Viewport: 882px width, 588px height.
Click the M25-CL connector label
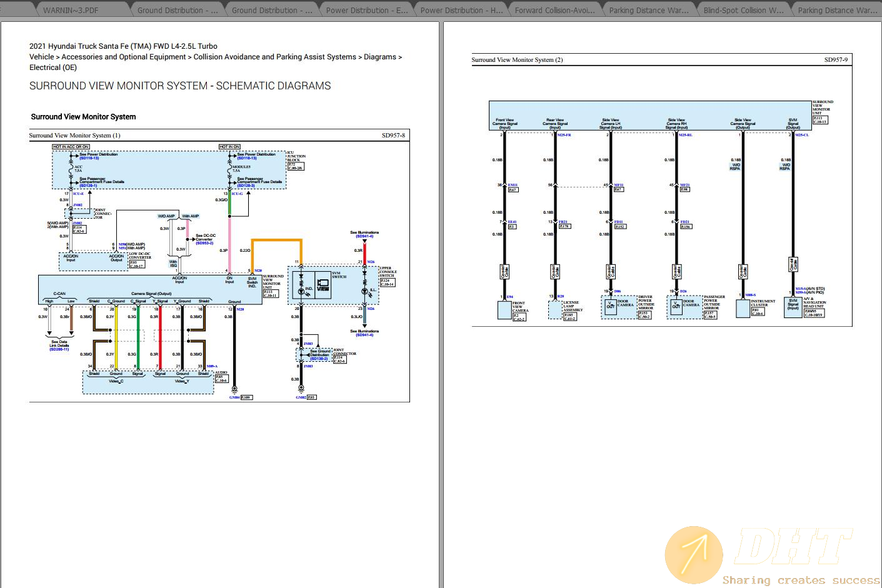(802, 135)
